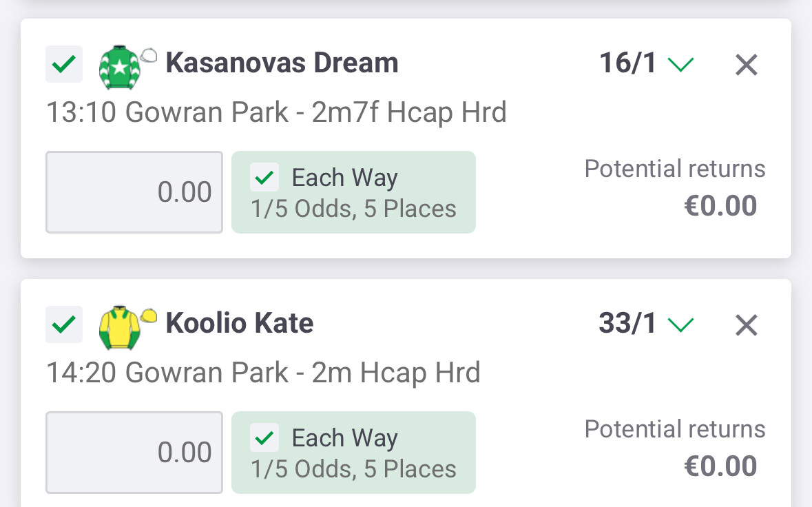Open the Koolio Kate horse name

(x=240, y=323)
